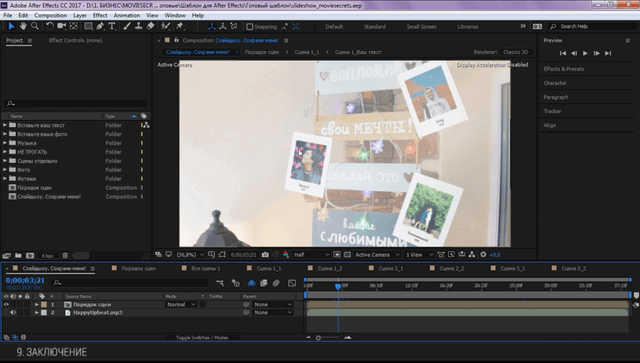Expand the Музыка folder

click(x=5, y=143)
